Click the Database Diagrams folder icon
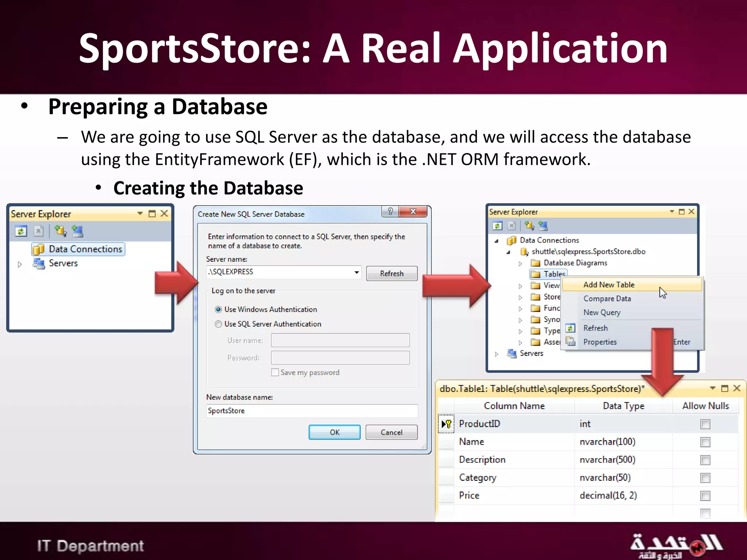Screen dimensions: 747x560 point(535,263)
